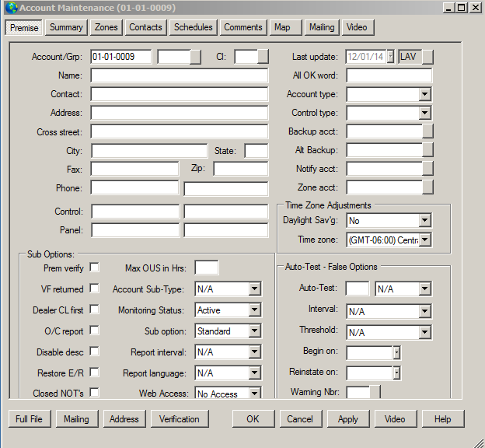Viewport: 485px width, 448px height.
Task: Click the lookup button for Alt Backup
Action: 427,150
